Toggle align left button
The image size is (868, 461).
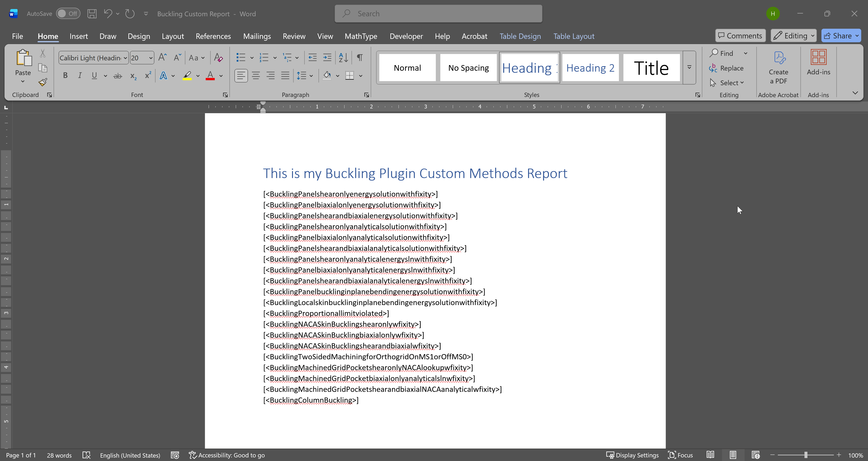(241, 75)
